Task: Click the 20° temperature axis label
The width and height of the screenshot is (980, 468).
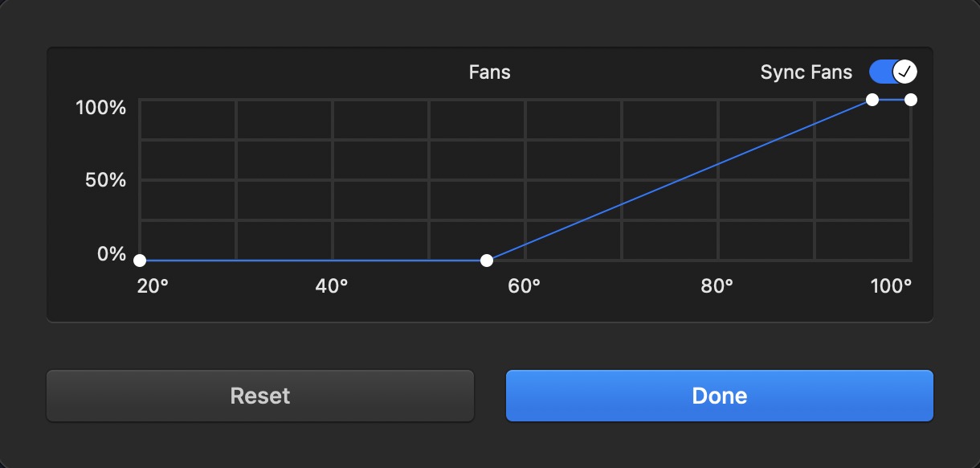Action: pos(153,286)
